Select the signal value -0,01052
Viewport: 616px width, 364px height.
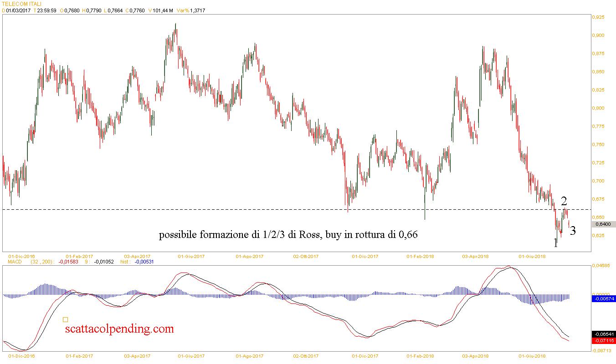[x=103, y=262]
